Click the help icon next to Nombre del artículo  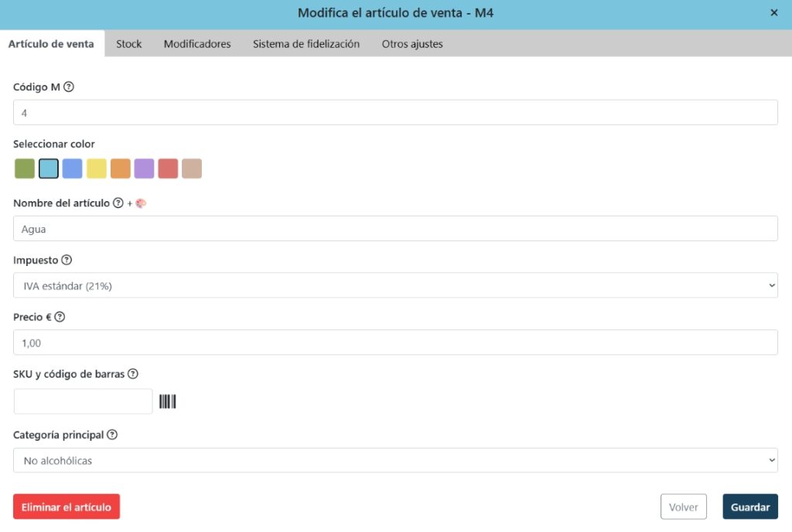[117, 203]
